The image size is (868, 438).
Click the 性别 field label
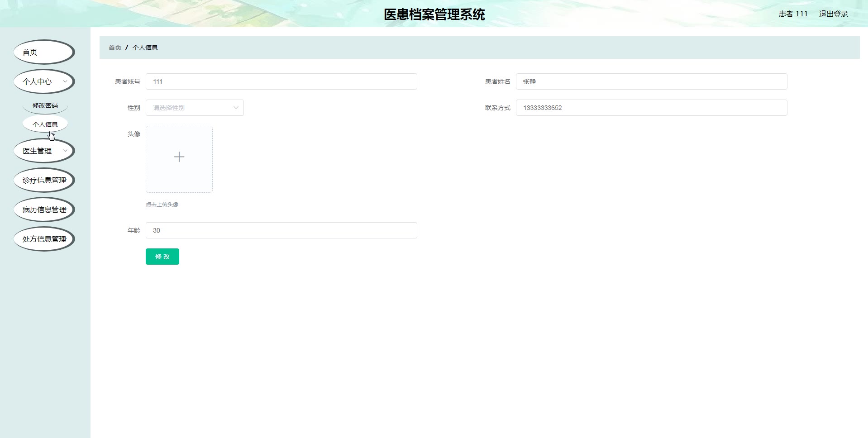point(134,108)
